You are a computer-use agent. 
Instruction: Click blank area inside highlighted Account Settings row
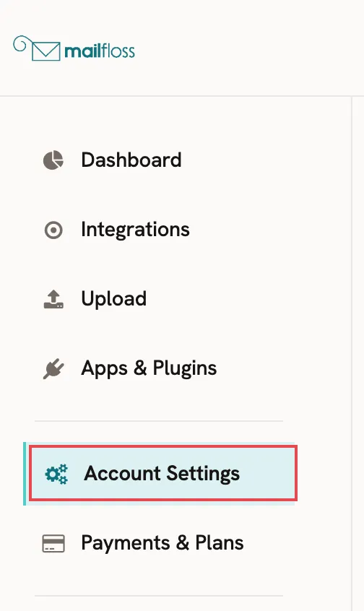pos(267,474)
